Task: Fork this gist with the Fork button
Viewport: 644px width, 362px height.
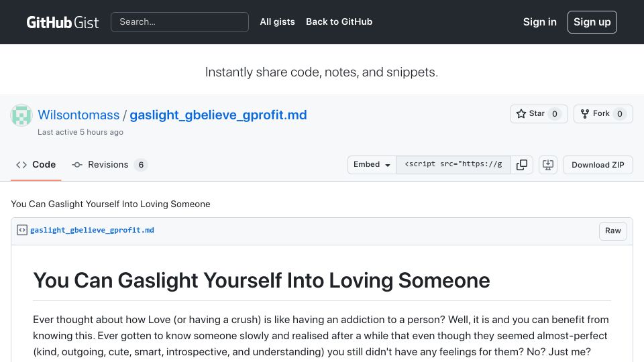Action: tap(603, 114)
